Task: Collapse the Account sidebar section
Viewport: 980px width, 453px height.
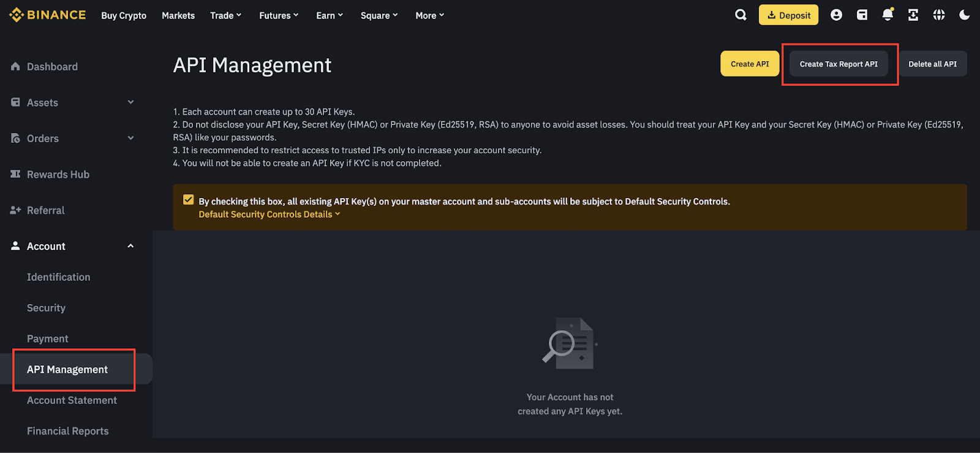Action: (130, 246)
